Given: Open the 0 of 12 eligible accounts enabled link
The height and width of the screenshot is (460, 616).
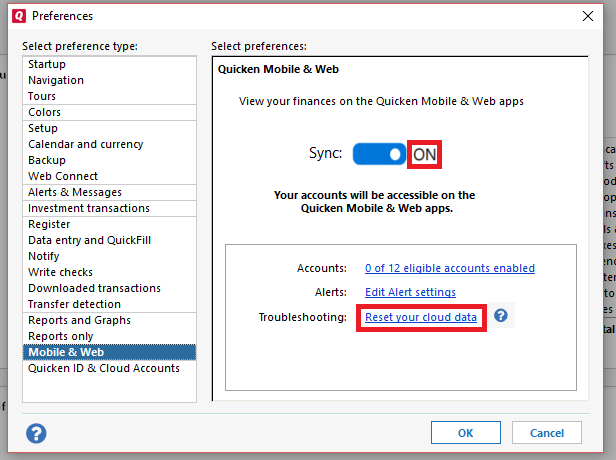Looking at the screenshot, I should (x=450, y=268).
